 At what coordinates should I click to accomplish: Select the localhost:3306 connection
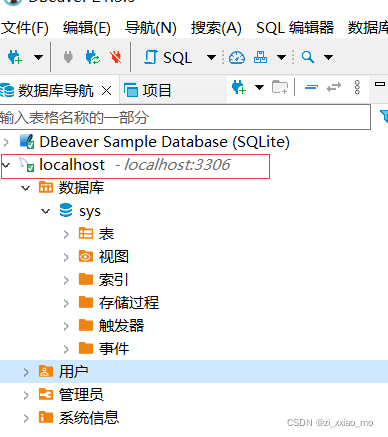click(x=135, y=165)
